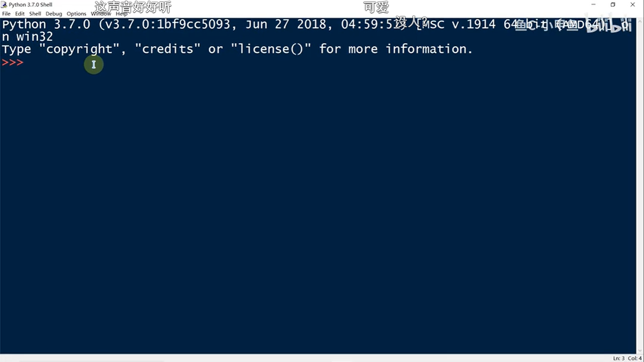644x362 pixels.
Task: Click the File menu in IDLE
Action: tap(6, 13)
